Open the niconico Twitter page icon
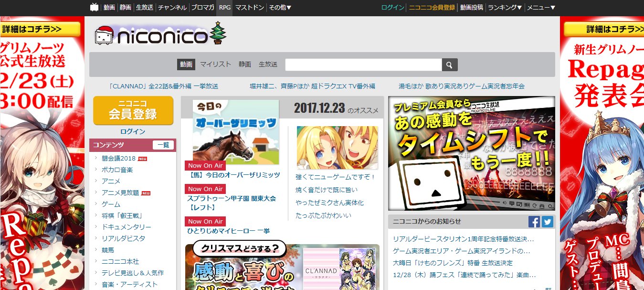The height and width of the screenshot is (290, 644). [548, 222]
